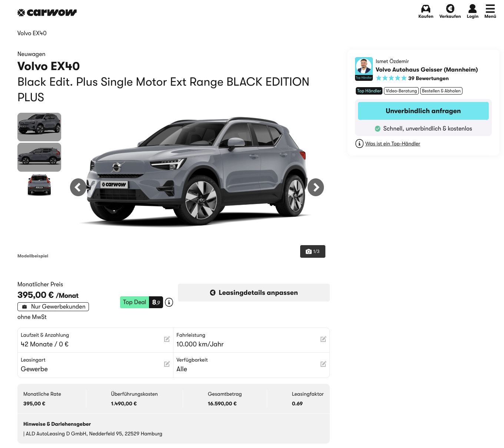Edit Fahrleistung 10.000 km/Jahr setting
The image size is (504, 448).
[323, 339]
